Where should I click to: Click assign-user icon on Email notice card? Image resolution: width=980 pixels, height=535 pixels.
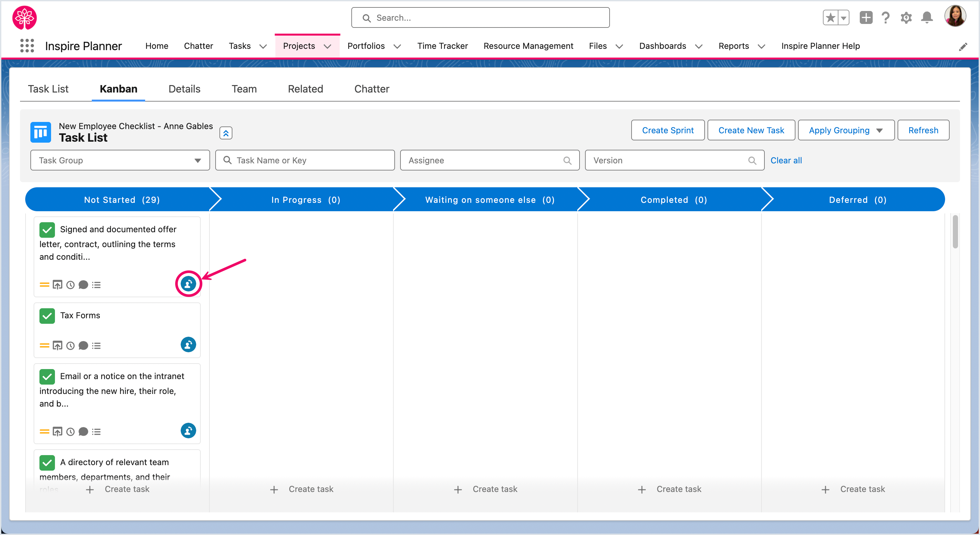[188, 431]
